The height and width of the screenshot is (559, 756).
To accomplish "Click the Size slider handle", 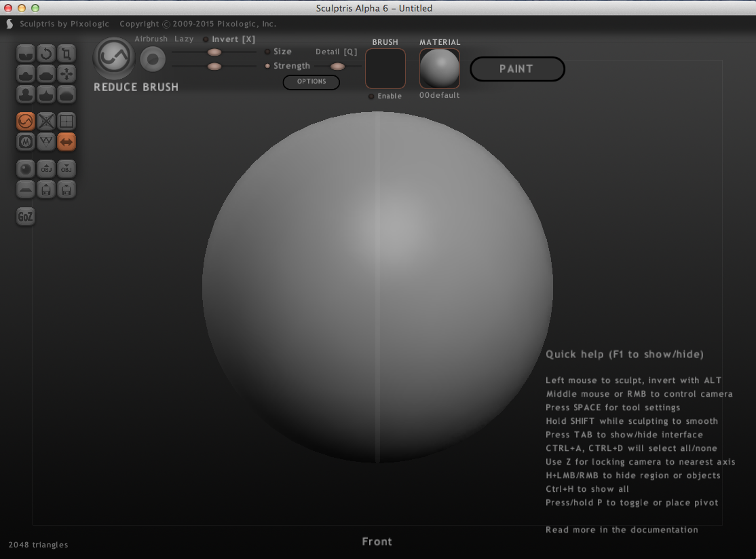I will 214,52.
